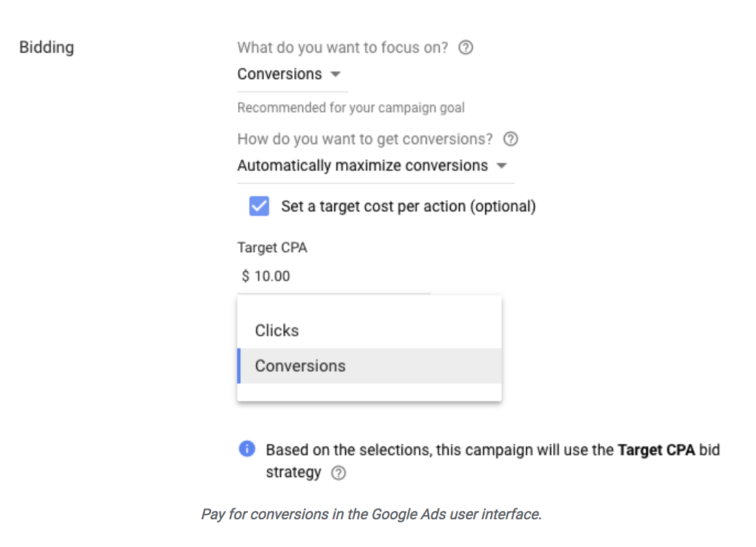Click help icon beside get conversions question
Image resolution: width=756 pixels, height=547 pixels.
pos(511,139)
